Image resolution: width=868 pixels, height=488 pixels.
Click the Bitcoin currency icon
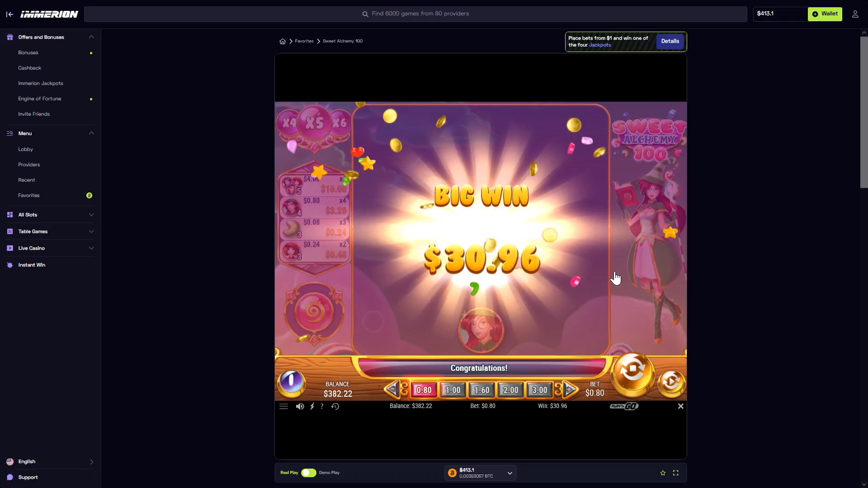(x=452, y=473)
